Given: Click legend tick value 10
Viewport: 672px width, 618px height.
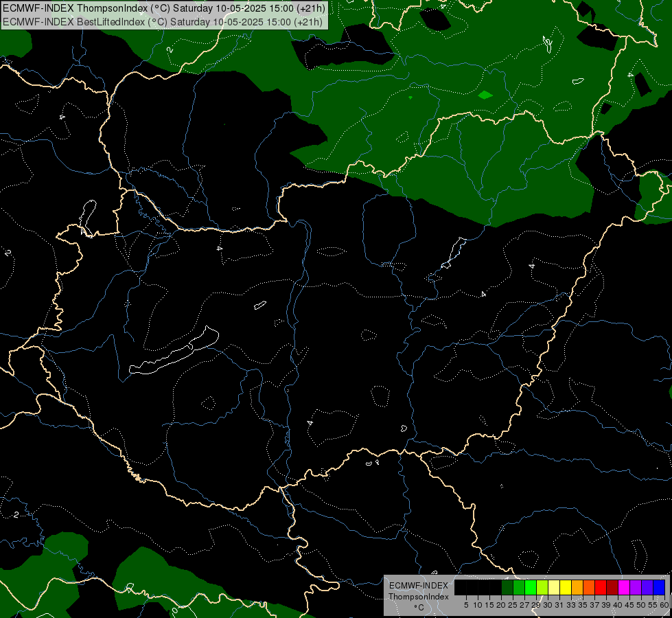Looking at the screenshot, I should (x=478, y=605).
